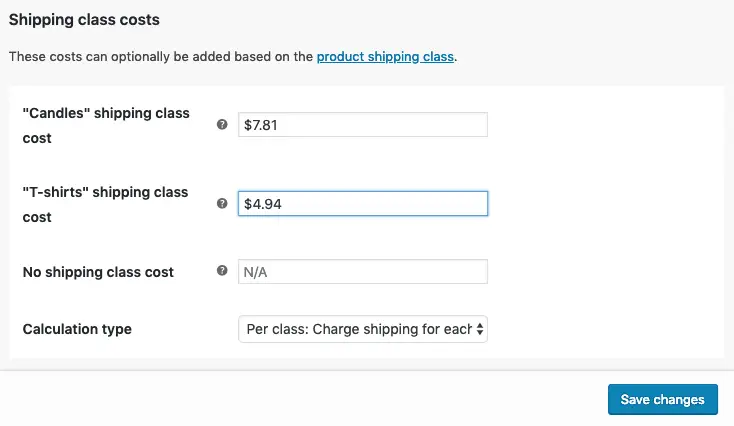Follow the product shipping class link

pos(385,57)
